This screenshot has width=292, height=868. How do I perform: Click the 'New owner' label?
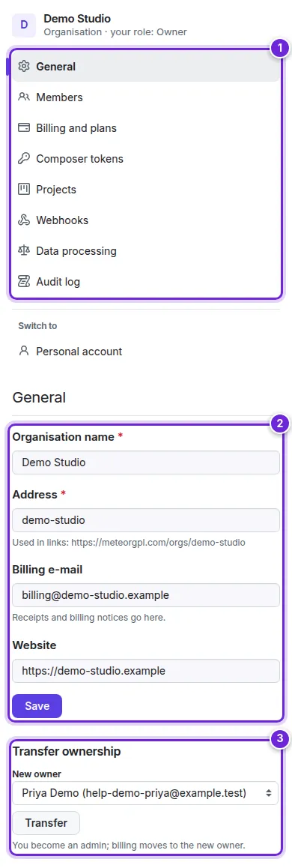tap(37, 774)
